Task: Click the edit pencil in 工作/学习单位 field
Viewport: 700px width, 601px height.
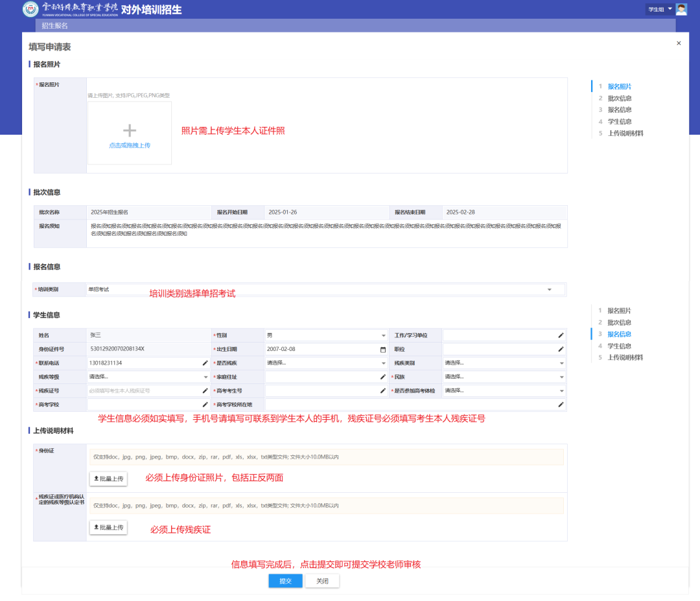Action: 561,335
